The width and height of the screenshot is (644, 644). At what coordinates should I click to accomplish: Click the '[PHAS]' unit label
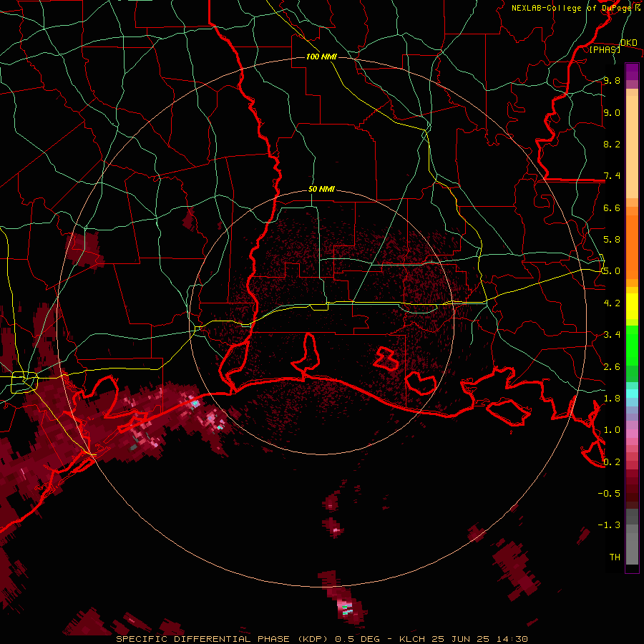[605, 49]
